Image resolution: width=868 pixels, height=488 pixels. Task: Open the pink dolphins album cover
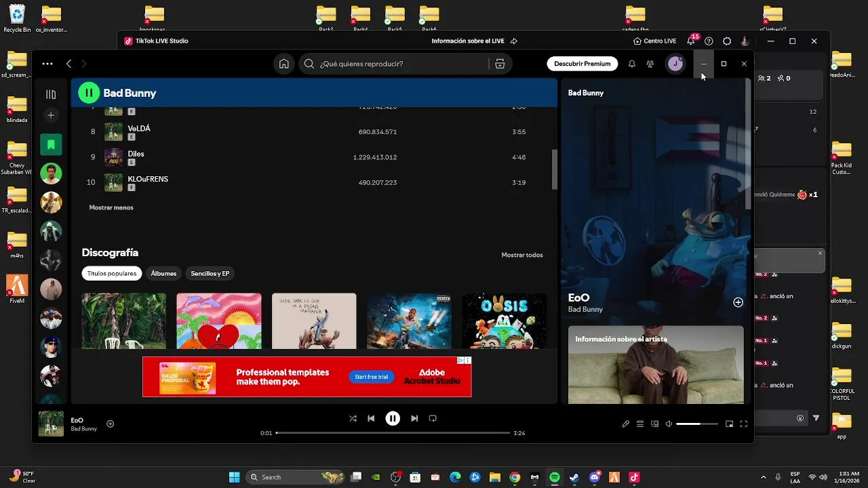[x=219, y=321]
